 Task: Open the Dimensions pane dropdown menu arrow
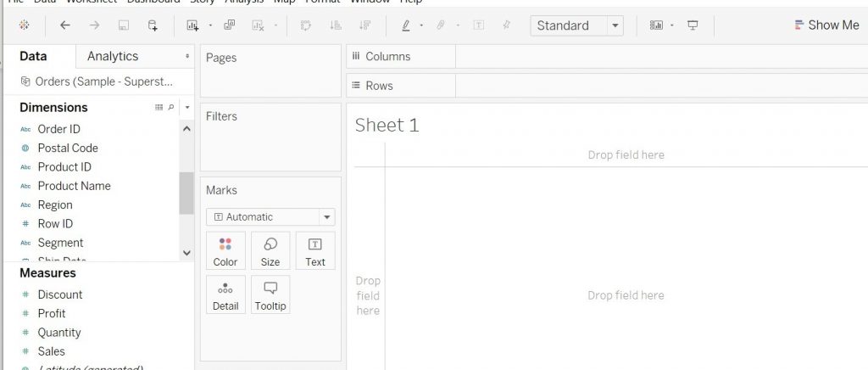[187, 108]
